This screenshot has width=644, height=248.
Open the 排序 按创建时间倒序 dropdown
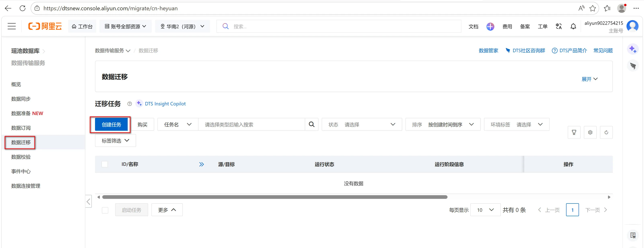point(443,124)
